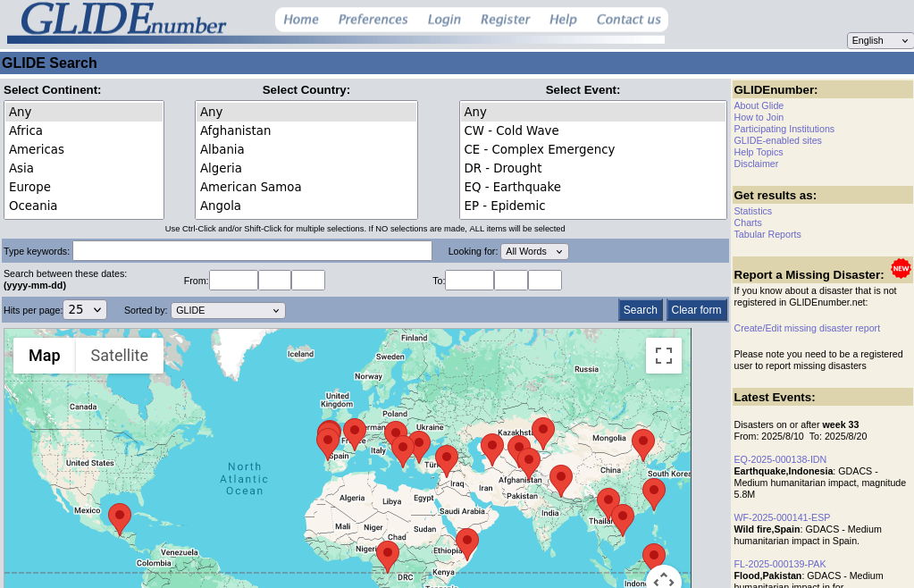Open the Participating Institutions link

click(784, 129)
